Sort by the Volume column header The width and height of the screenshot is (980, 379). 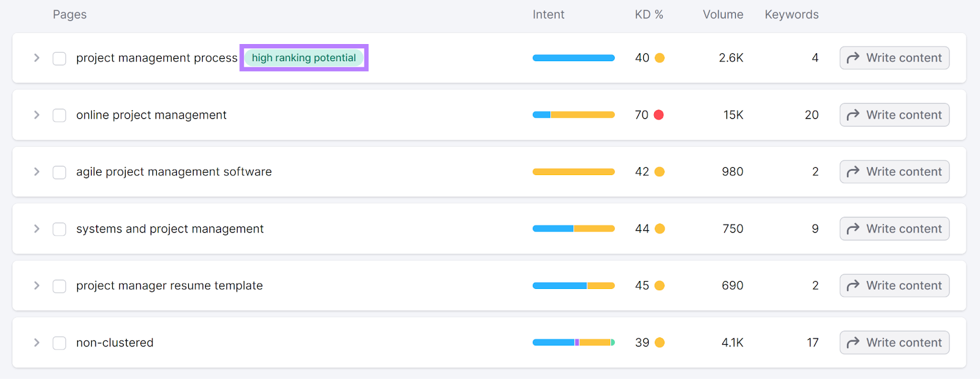tap(723, 15)
